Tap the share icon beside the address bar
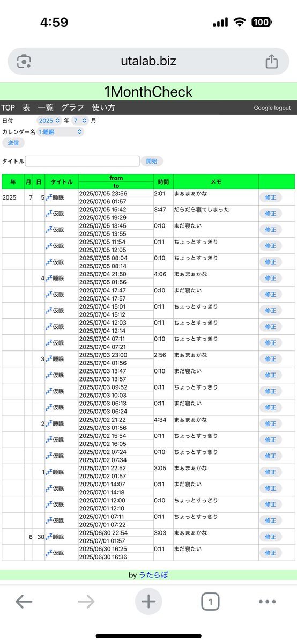The width and height of the screenshot is (297, 644). tap(272, 61)
